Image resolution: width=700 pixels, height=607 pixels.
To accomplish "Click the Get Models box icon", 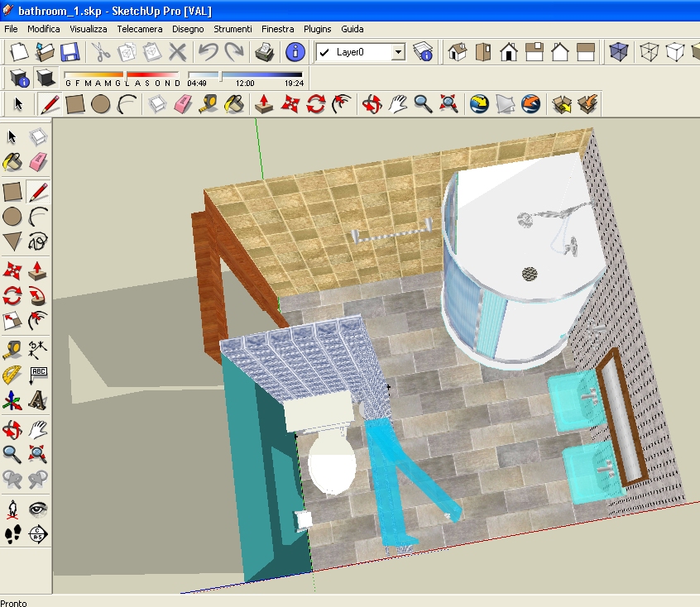I will (x=562, y=104).
